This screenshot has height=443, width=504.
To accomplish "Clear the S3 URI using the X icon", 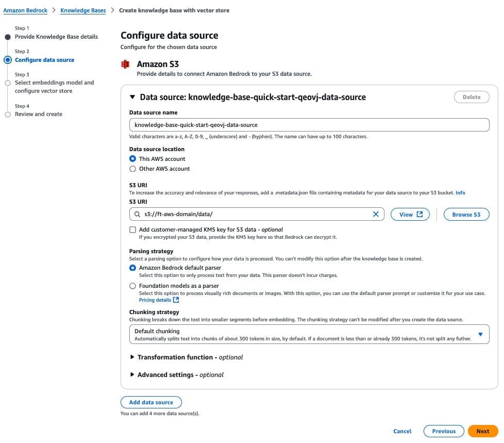I will [376, 214].
